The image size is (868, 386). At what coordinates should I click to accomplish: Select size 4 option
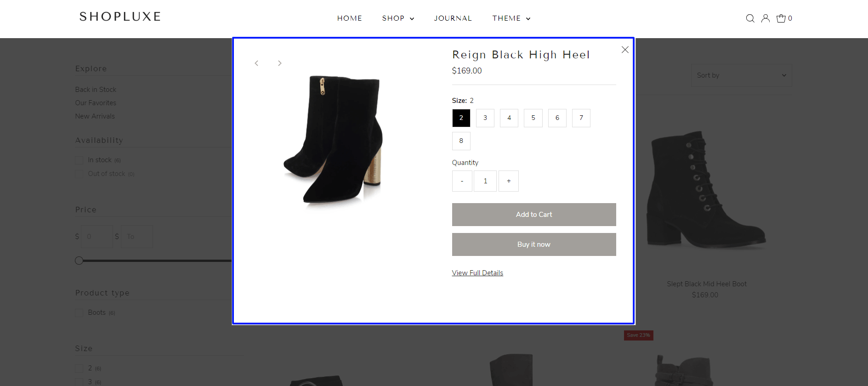tap(509, 118)
